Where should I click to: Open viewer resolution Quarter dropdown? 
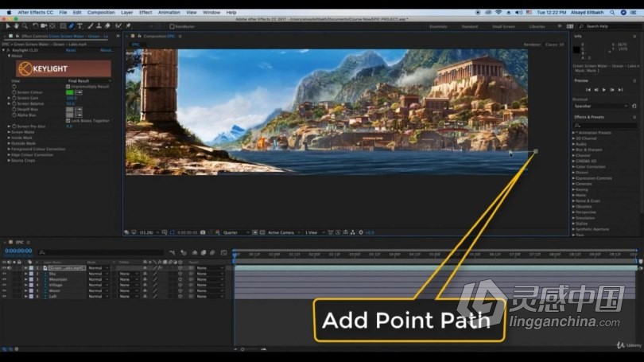(x=236, y=232)
